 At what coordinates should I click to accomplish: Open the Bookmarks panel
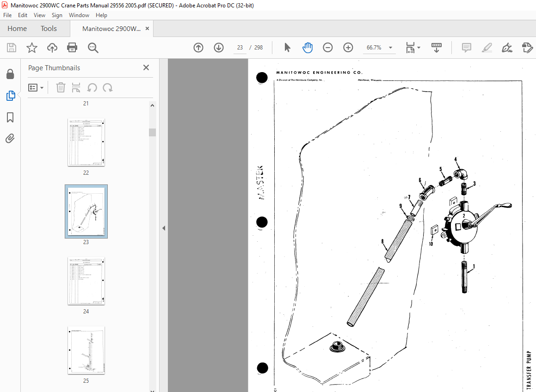pos(10,117)
